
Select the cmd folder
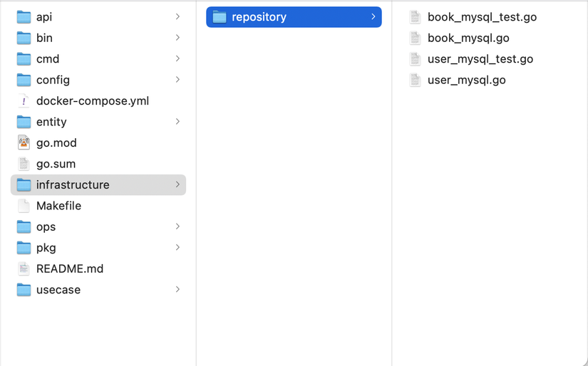(48, 59)
